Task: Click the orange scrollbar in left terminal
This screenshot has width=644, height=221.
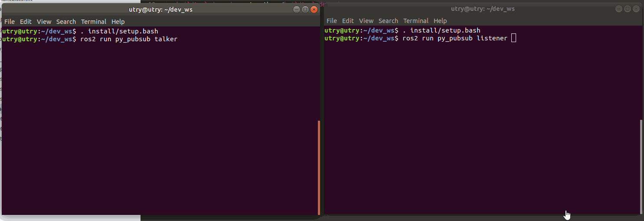Action: pyautogui.click(x=319, y=168)
